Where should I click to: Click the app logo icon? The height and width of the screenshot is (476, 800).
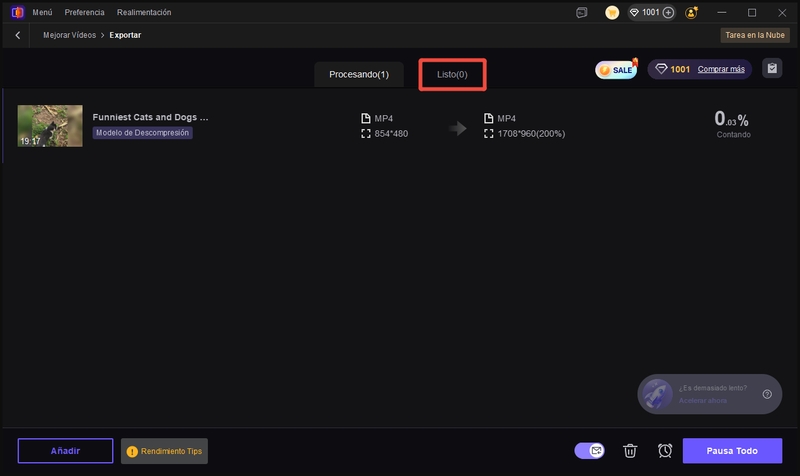tap(17, 12)
